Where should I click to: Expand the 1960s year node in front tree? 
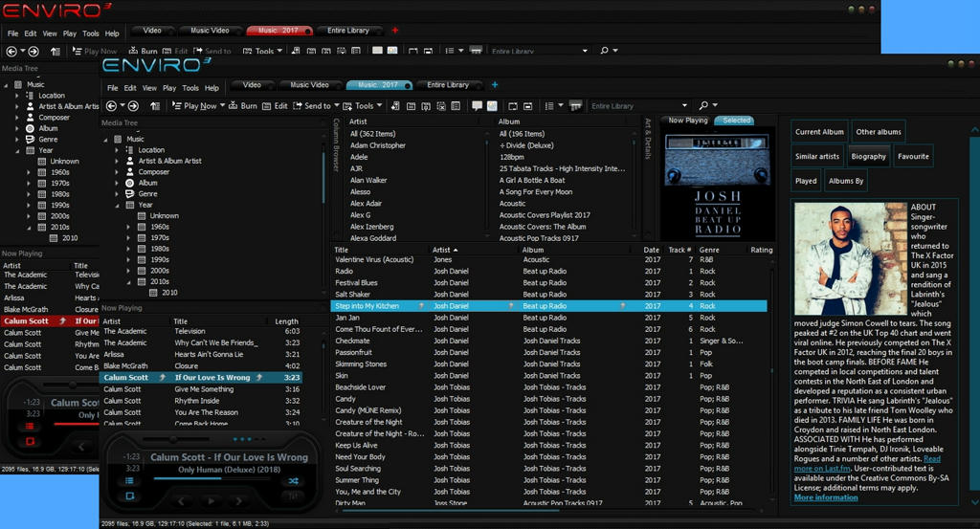(128, 227)
